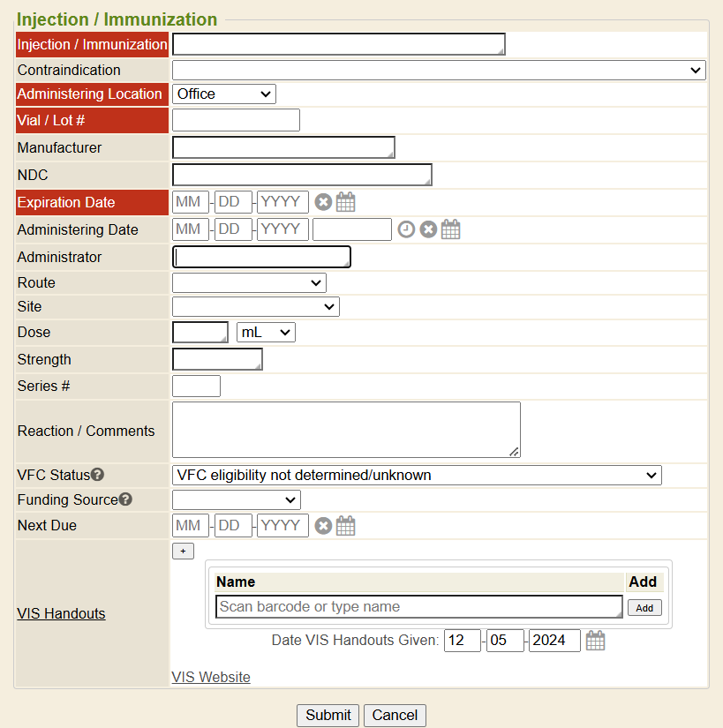The height and width of the screenshot is (728, 723).
Task: Open calendar picker for Expiration Date
Action: click(346, 202)
